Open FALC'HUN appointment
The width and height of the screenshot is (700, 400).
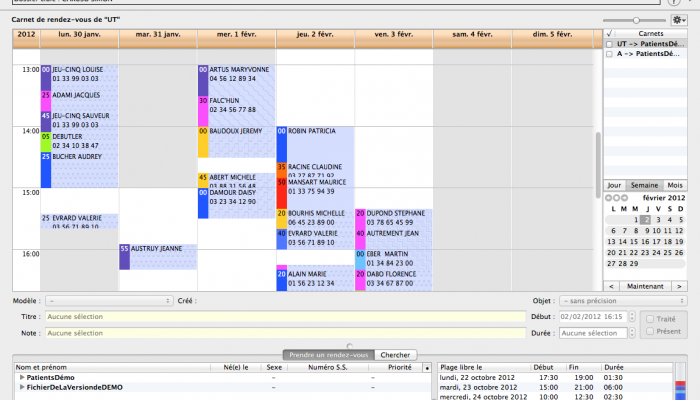(x=237, y=111)
